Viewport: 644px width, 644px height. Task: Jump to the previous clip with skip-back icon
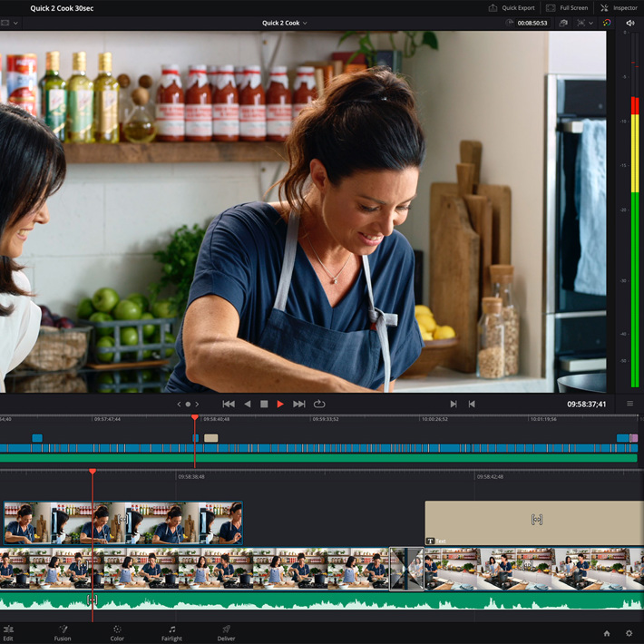[229, 404]
